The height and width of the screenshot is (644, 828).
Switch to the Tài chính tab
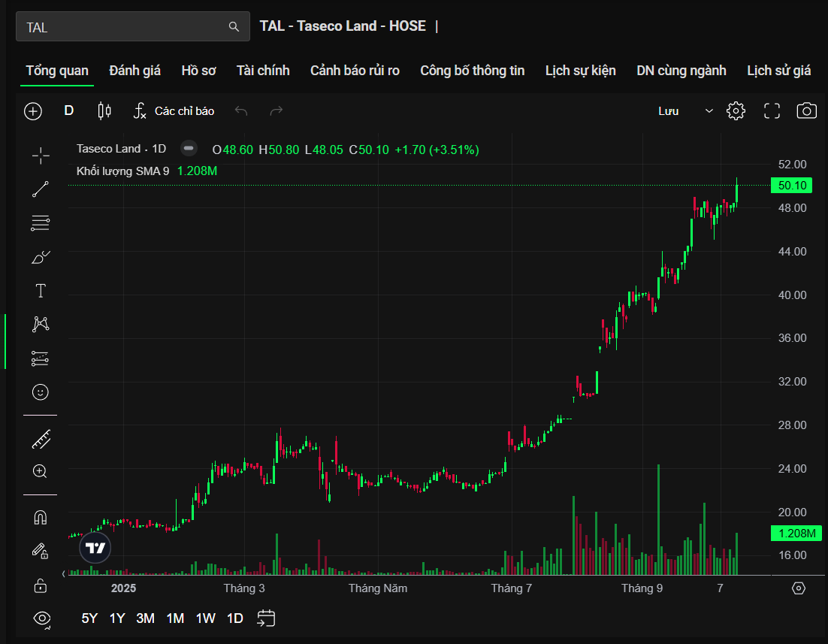coord(263,71)
